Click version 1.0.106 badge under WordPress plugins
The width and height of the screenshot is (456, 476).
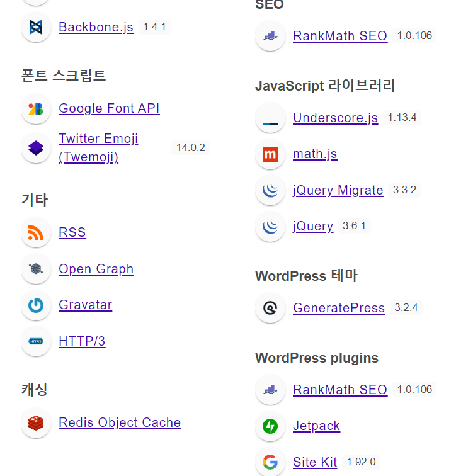tap(414, 390)
